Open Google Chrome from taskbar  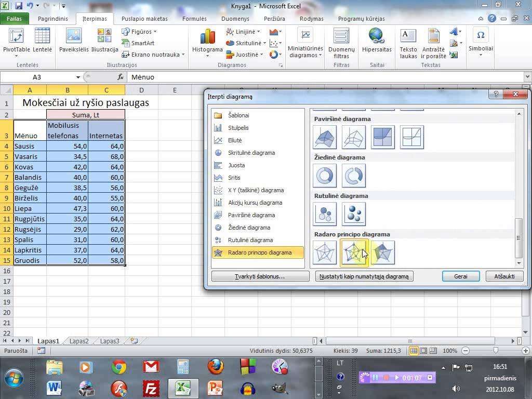(x=119, y=367)
